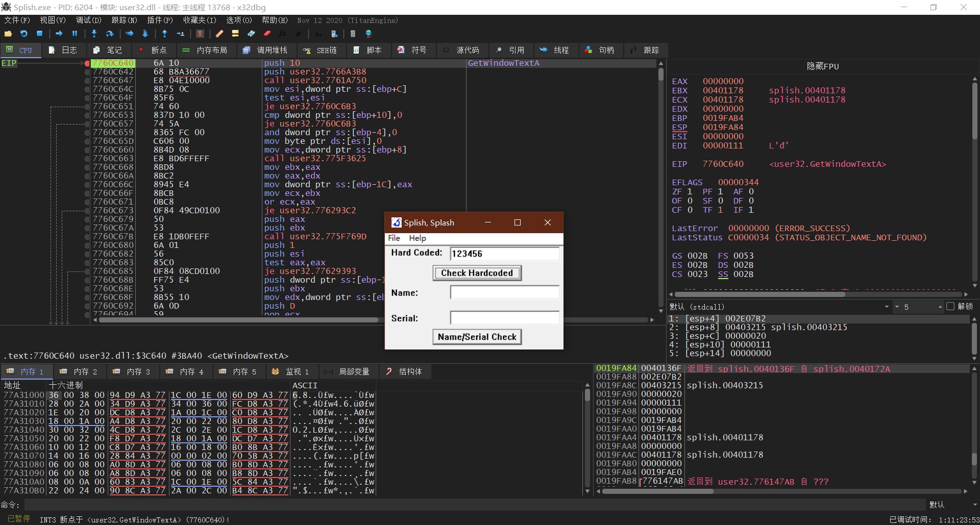
Task: Click the 隐藏FPU button
Action: pyautogui.click(x=822, y=66)
